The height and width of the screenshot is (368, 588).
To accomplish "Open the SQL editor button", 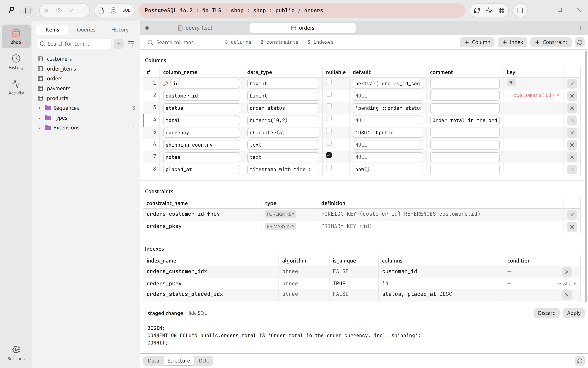I will click(126, 10).
